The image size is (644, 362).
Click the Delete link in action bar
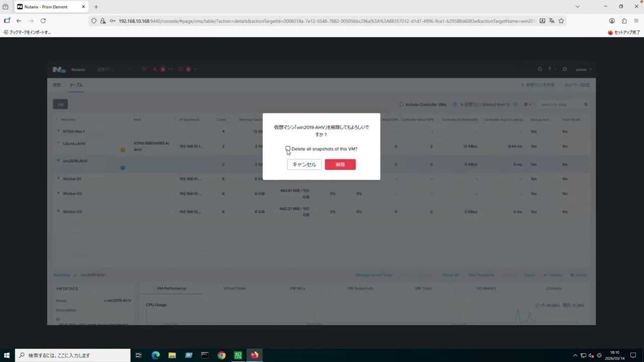click(x=579, y=275)
